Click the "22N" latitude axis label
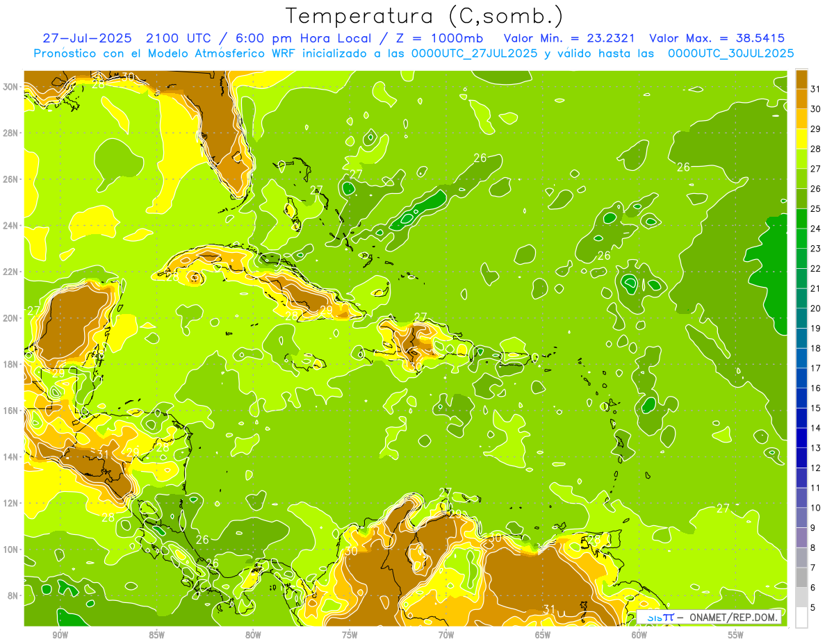This screenshot has height=644, width=834. point(10,272)
